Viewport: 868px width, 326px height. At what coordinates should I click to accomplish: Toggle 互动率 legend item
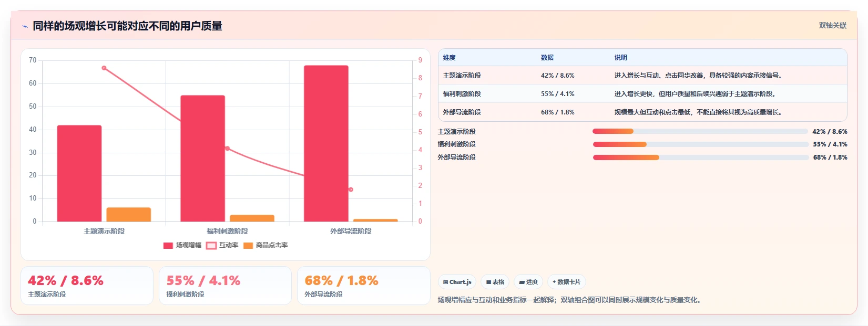[222, 245]
